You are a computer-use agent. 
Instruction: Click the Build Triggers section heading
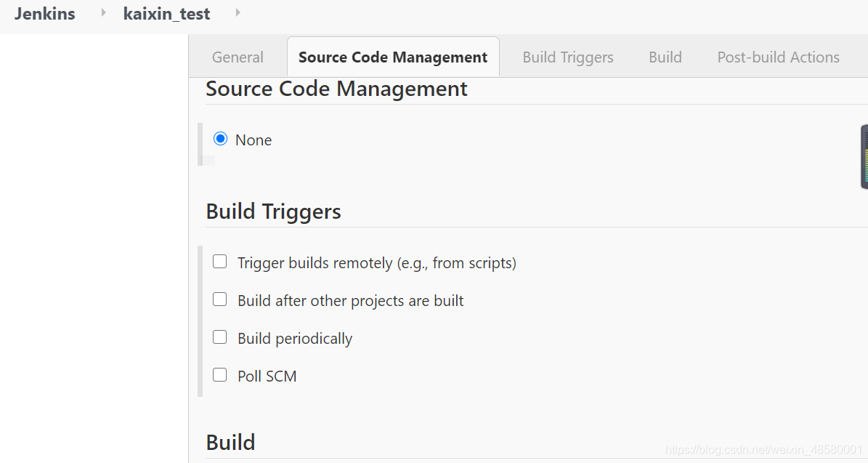273,212
